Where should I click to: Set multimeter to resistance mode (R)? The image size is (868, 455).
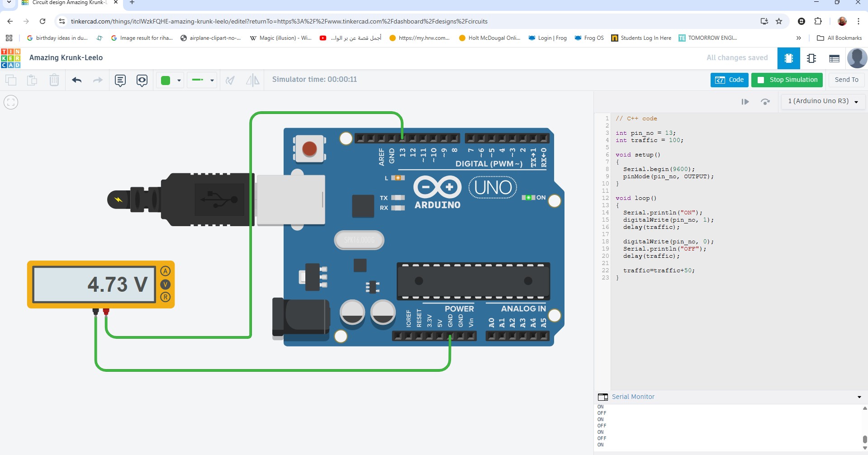(166, 297)
